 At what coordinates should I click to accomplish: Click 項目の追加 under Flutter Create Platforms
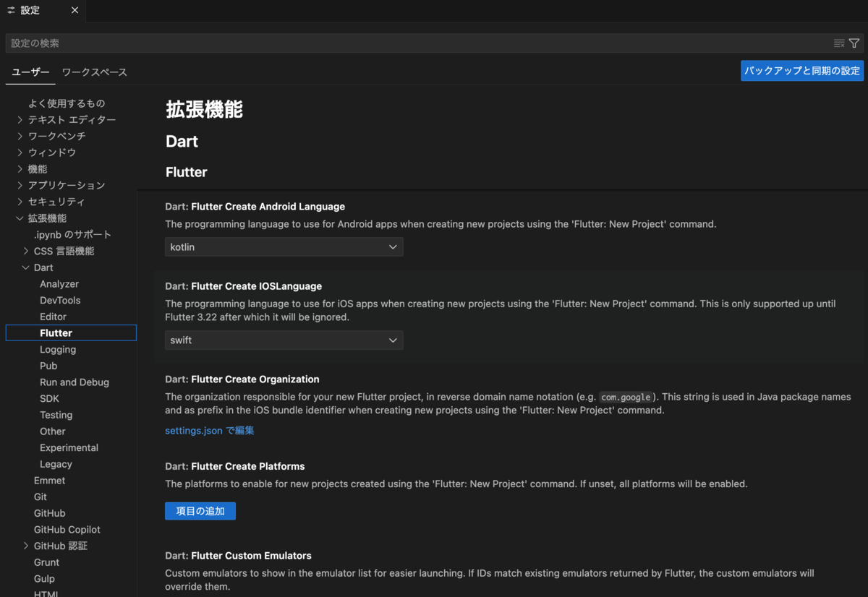tap(200, 511)
